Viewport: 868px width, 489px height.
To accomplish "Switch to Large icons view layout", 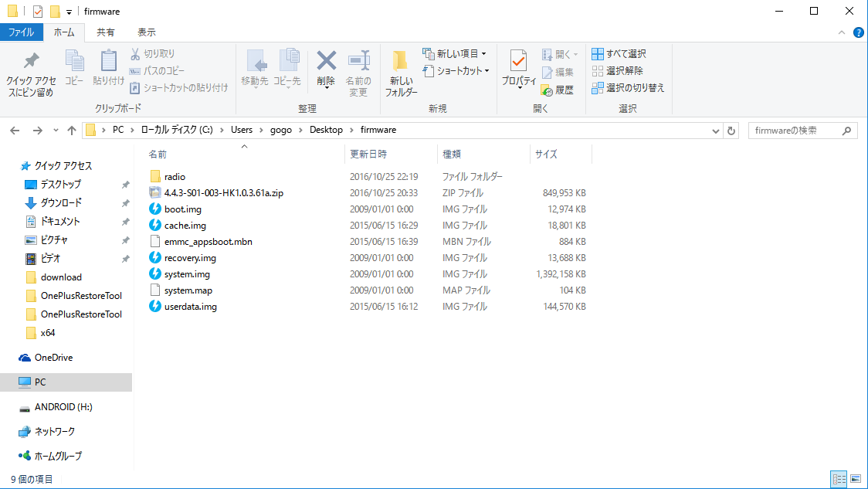I will (x=856, y=479).
